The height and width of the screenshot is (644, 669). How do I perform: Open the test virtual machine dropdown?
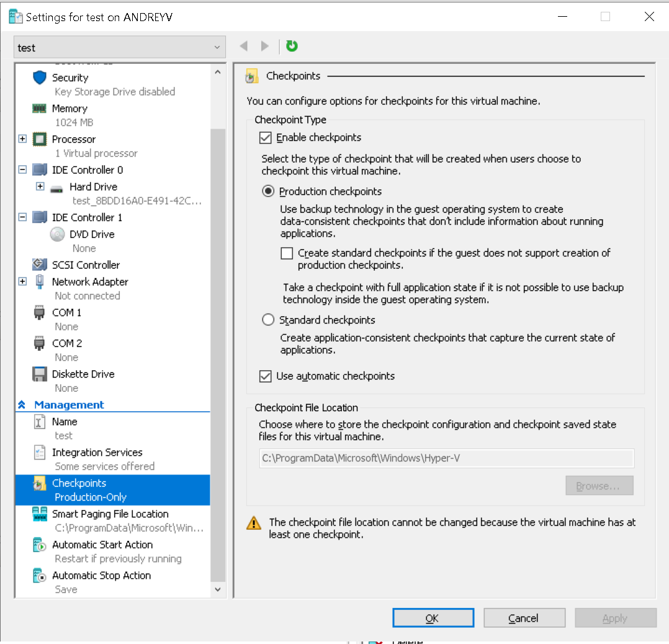tap(119, 47)
